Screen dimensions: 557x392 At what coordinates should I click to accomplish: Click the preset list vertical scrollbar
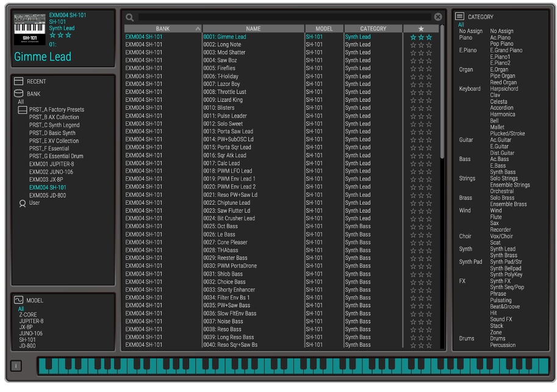click(x=442, y=91)
